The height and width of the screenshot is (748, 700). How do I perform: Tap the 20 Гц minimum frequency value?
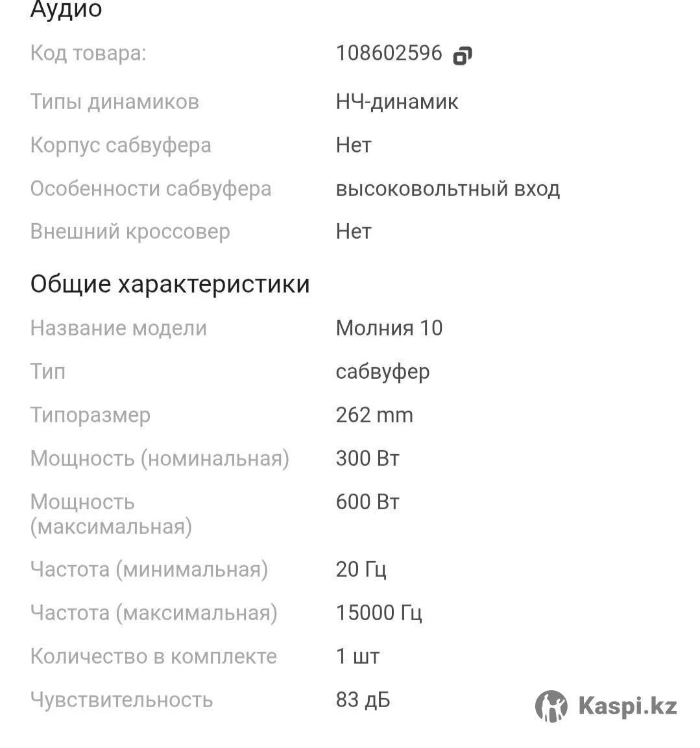click(x=361, y=570)
